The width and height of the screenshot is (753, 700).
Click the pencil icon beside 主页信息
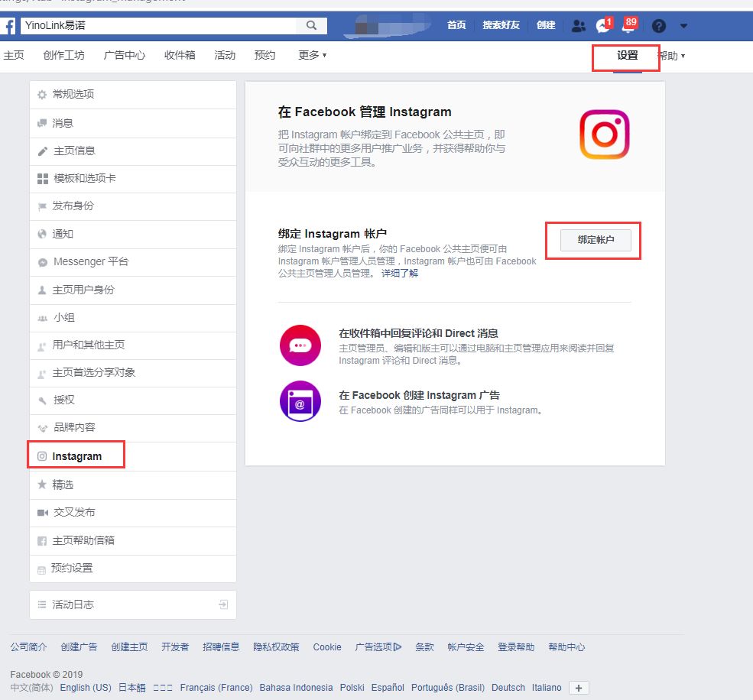click(x=42, y=151)
